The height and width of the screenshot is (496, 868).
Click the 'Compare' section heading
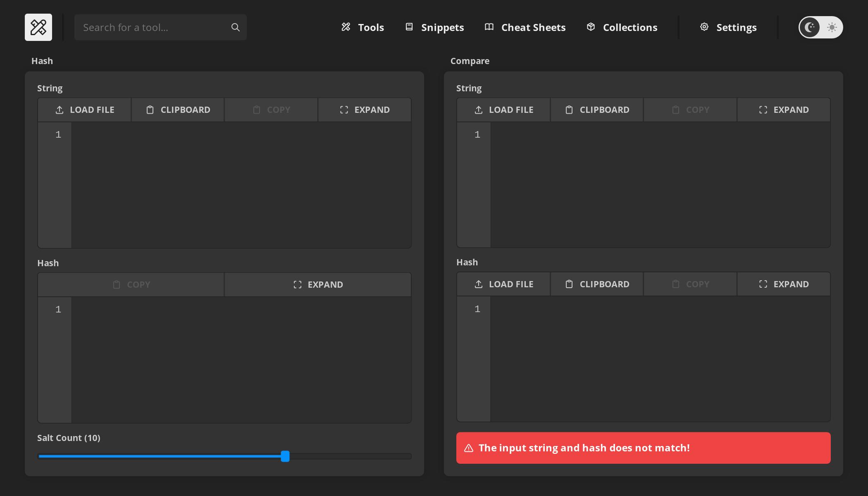pyautogui.click(x=470, y=61)
